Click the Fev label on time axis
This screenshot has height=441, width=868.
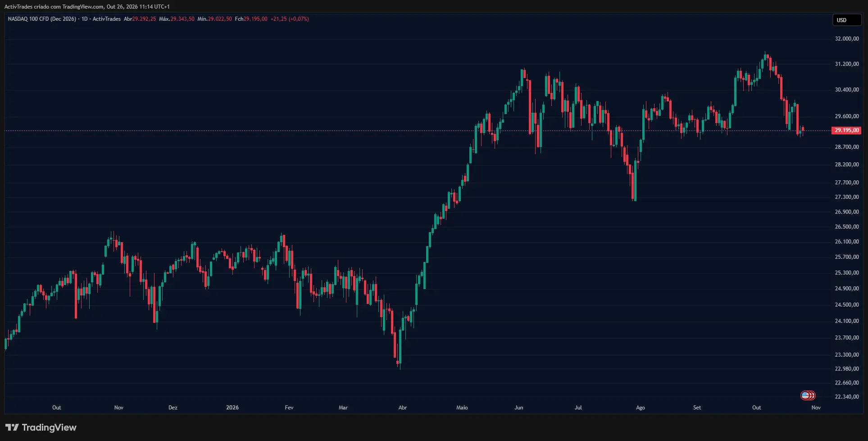tap(289, 408)
